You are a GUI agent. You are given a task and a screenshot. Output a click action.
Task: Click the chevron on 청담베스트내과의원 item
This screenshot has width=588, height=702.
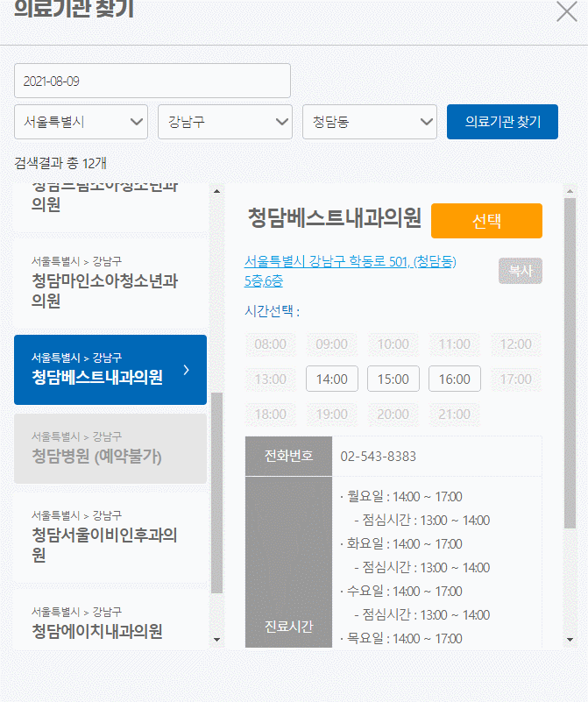186,370
